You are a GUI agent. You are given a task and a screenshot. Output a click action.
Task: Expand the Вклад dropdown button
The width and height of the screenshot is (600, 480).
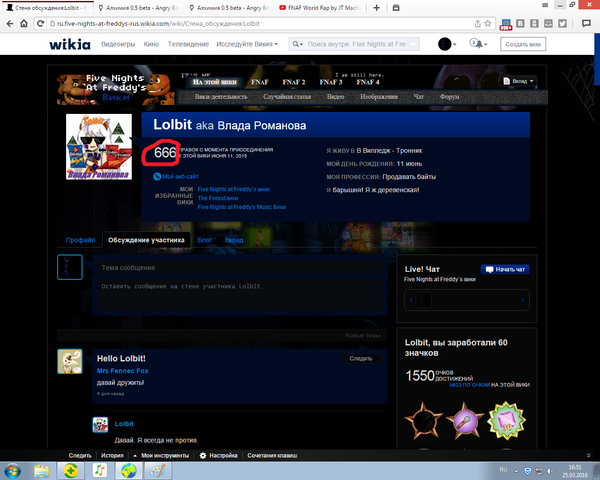click(518, 81)
